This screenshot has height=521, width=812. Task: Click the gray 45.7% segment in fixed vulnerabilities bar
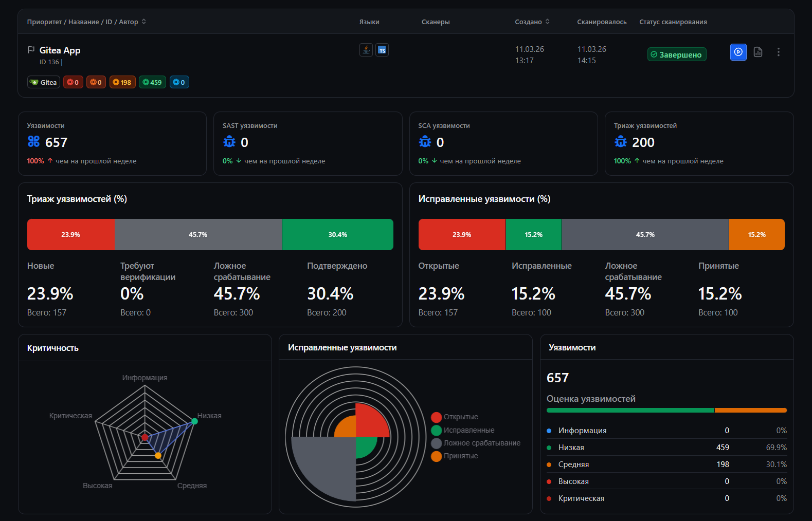(x=645, y=235)
